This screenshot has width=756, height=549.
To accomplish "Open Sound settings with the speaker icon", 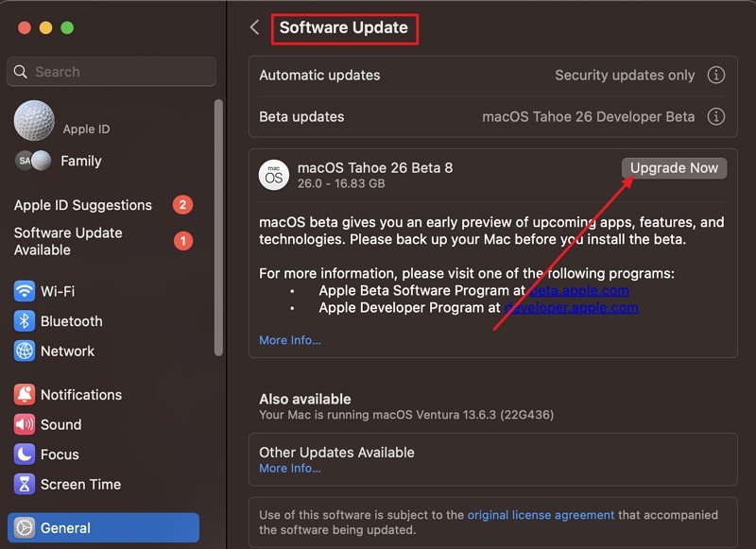I will click(24, 424).
